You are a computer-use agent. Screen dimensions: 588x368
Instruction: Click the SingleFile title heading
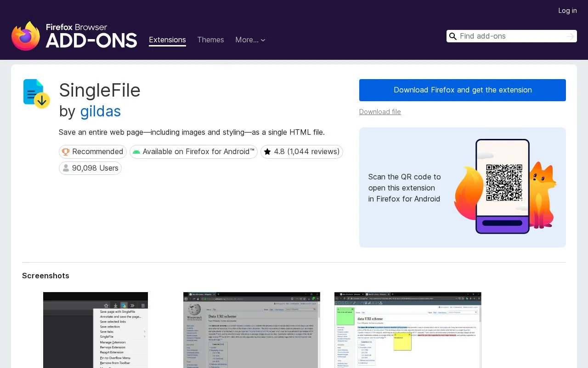100,90
